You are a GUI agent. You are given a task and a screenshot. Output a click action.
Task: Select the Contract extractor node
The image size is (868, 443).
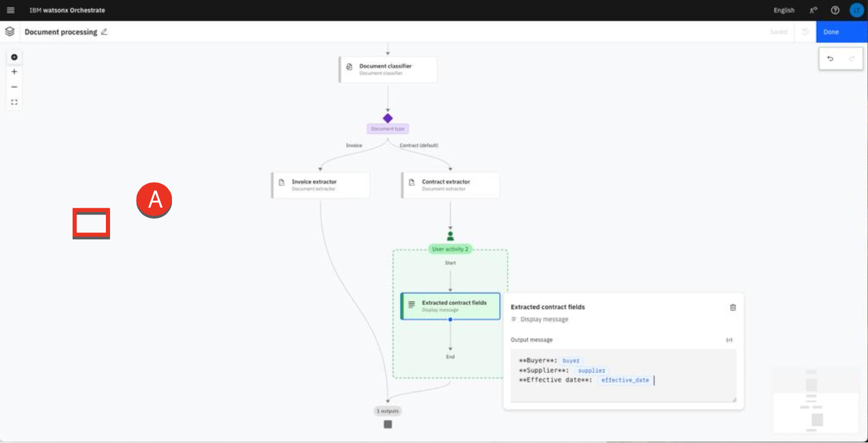click(450, 185)
